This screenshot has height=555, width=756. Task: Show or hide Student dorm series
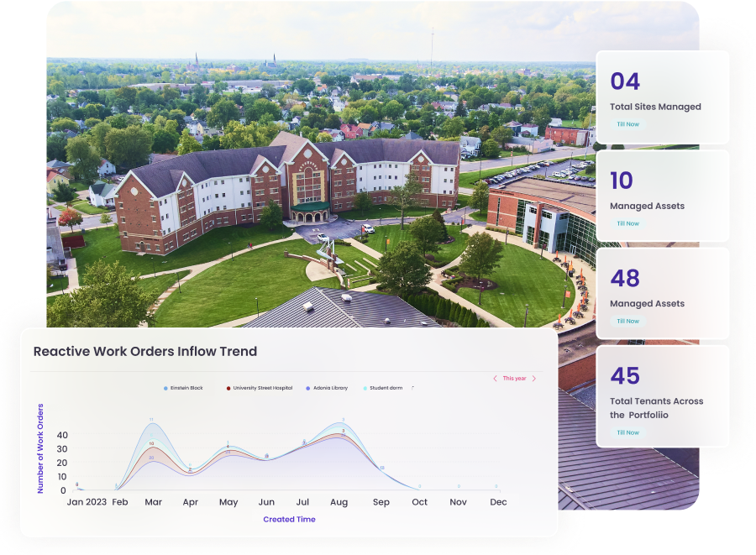pos(385,388)
